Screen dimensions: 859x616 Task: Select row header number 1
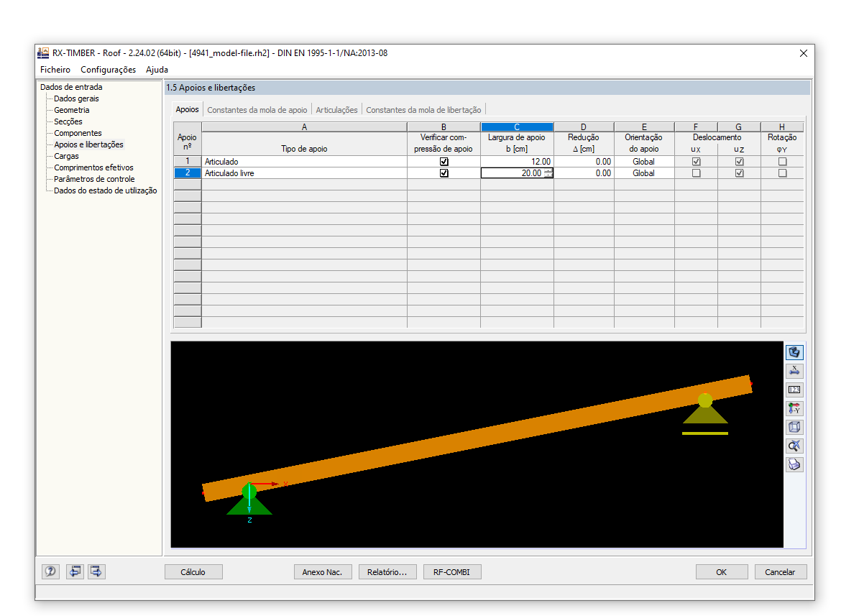(x=188, y=162)
